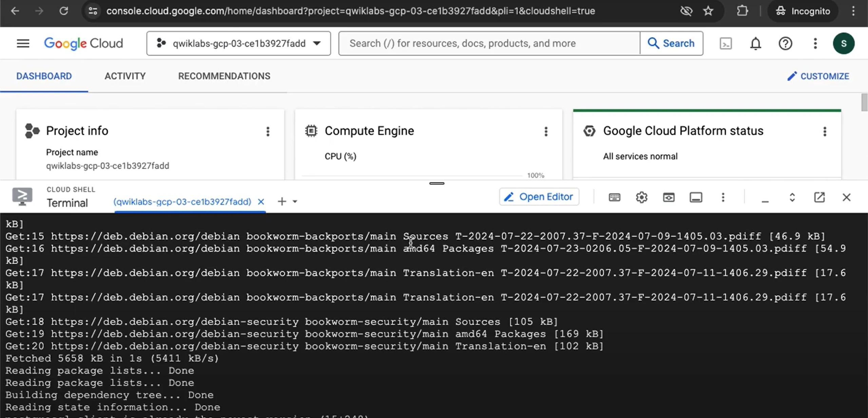868x418 pixels.
Task: Open the notifications bell
Action: [755, 43]
